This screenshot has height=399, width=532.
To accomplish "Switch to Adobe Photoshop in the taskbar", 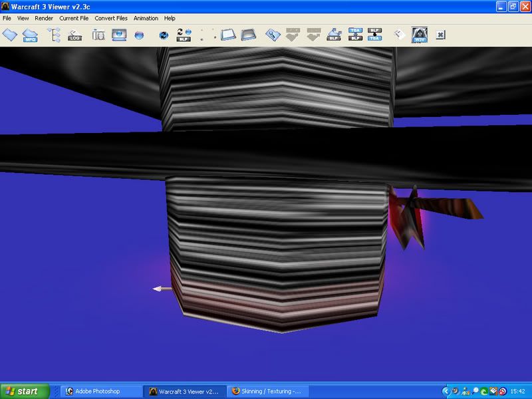I will click(x=101, y=391).
